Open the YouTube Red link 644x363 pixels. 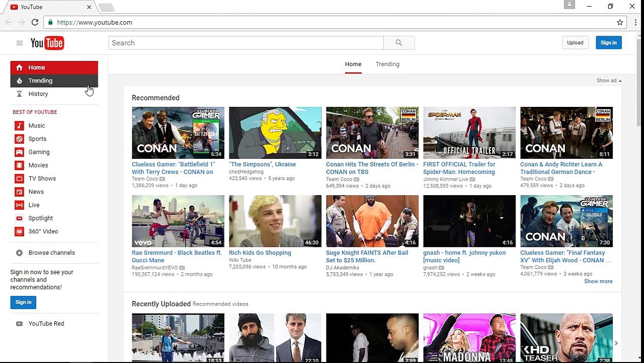tap(46, 324)
